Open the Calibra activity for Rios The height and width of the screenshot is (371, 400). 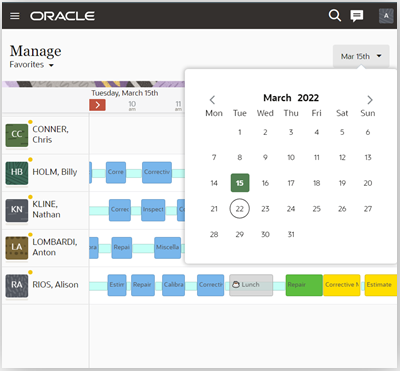pos(173,285)
